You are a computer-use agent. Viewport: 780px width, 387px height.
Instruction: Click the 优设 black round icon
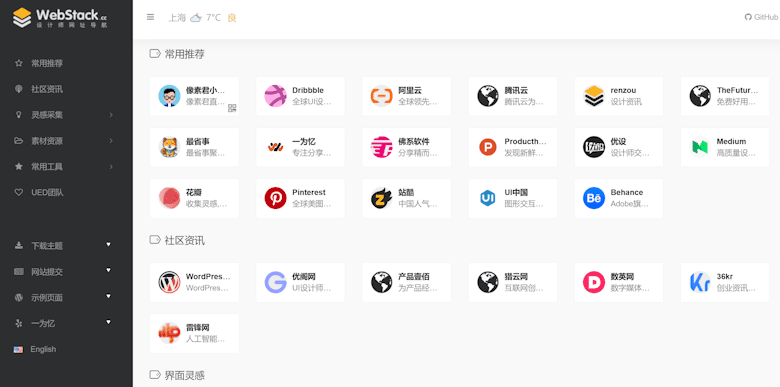[x=594, y=147]
